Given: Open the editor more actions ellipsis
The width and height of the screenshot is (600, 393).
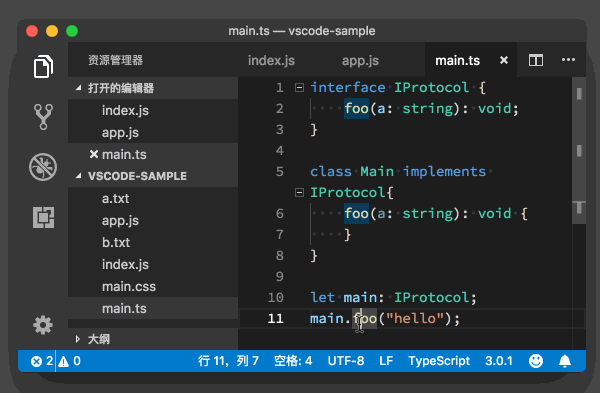Looking at the screenshot, I should pos(568,60).
